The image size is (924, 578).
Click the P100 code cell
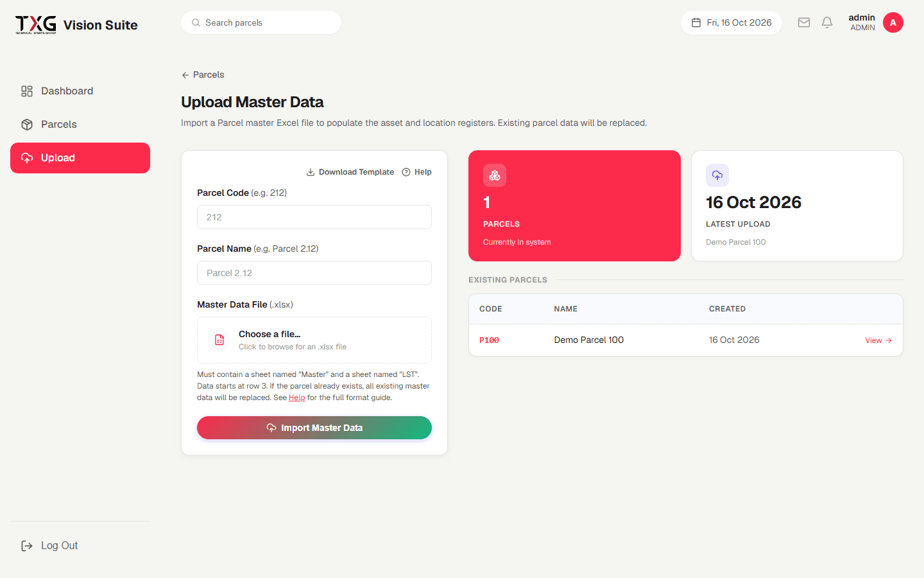point(489,340)
